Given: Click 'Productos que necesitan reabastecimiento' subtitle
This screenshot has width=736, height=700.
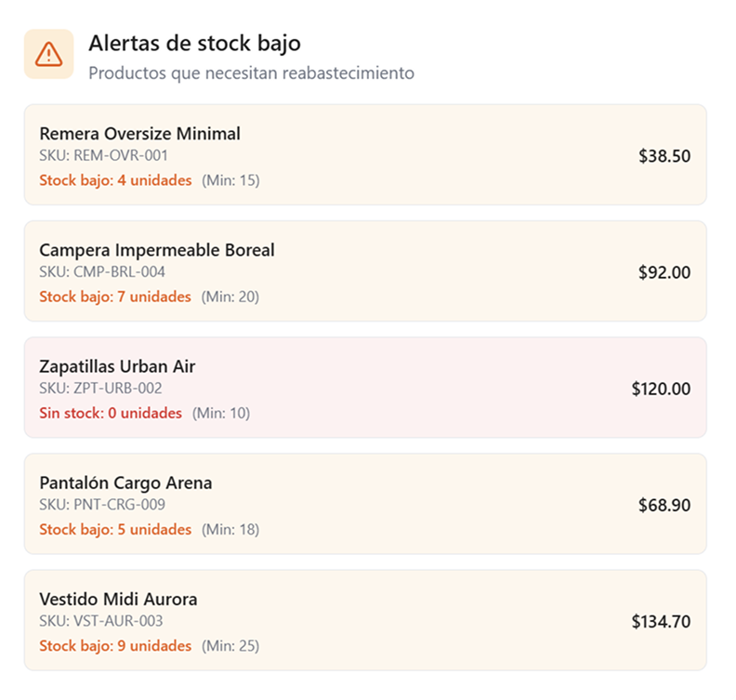Looking at the screenshot, I should click(251, 73).
